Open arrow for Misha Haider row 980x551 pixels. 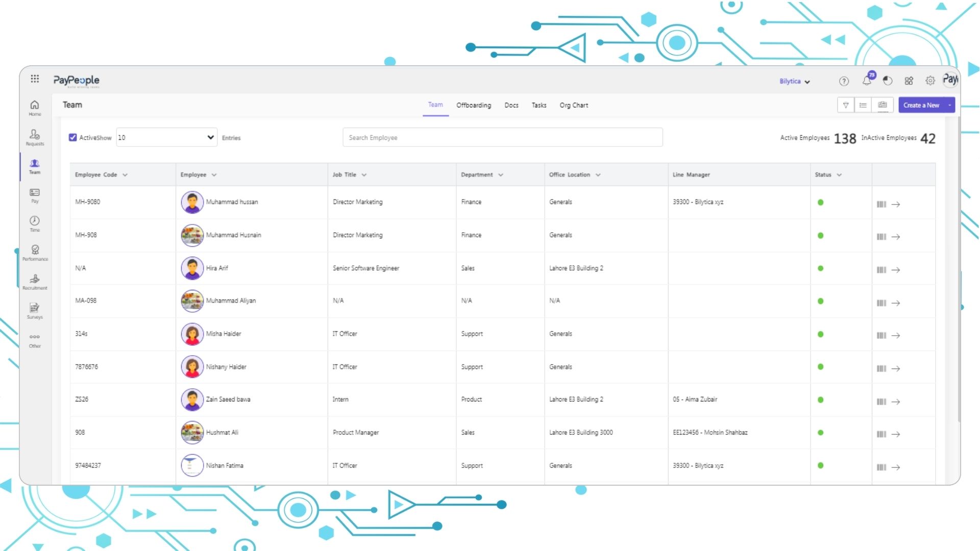tap(896, 336)
